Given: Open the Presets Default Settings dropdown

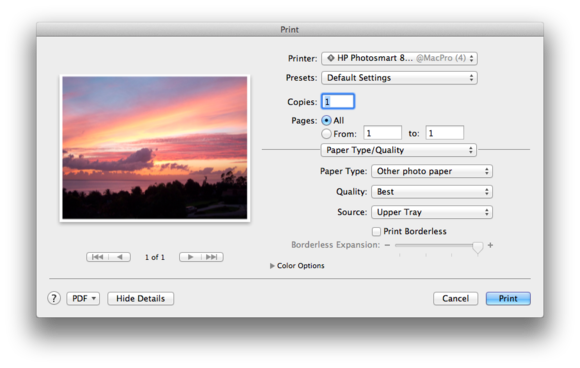Looking at the screenshot, I should tap(399, 78).
